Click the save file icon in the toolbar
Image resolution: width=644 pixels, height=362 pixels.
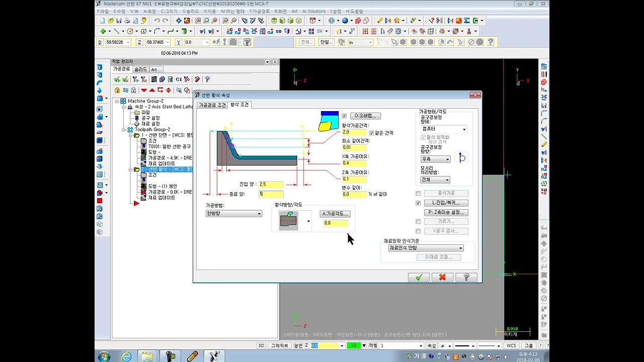pyautogui.click(x=119, y=21)
